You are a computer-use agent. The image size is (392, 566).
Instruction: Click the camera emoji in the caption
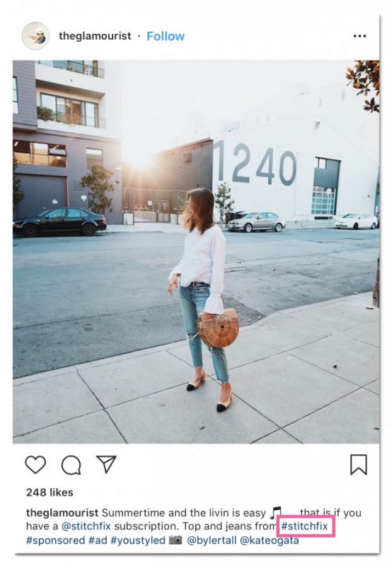coord(175,540)
